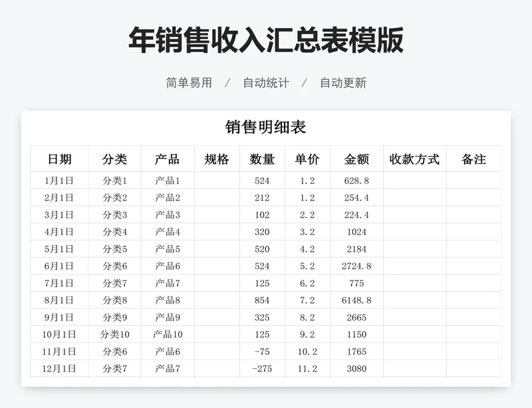Select unit price cell 10.2

point(307,351)
